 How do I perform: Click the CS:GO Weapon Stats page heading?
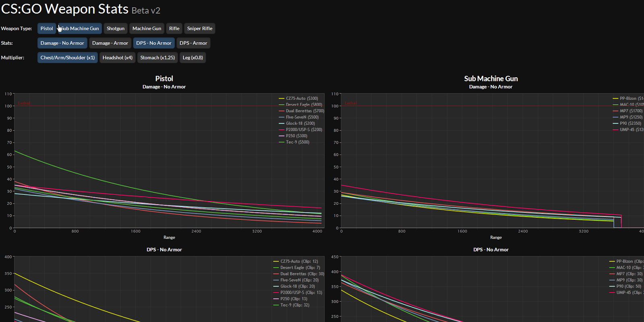coord(65,9)
